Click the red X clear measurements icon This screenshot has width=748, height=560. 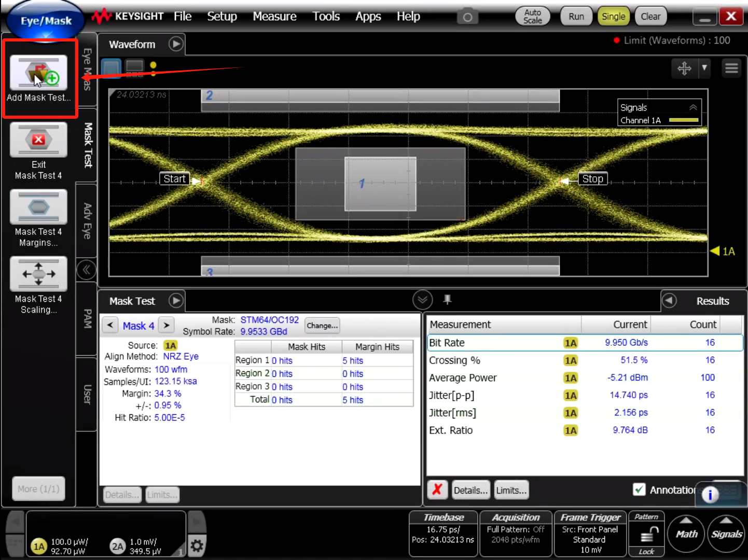point(437,489)
